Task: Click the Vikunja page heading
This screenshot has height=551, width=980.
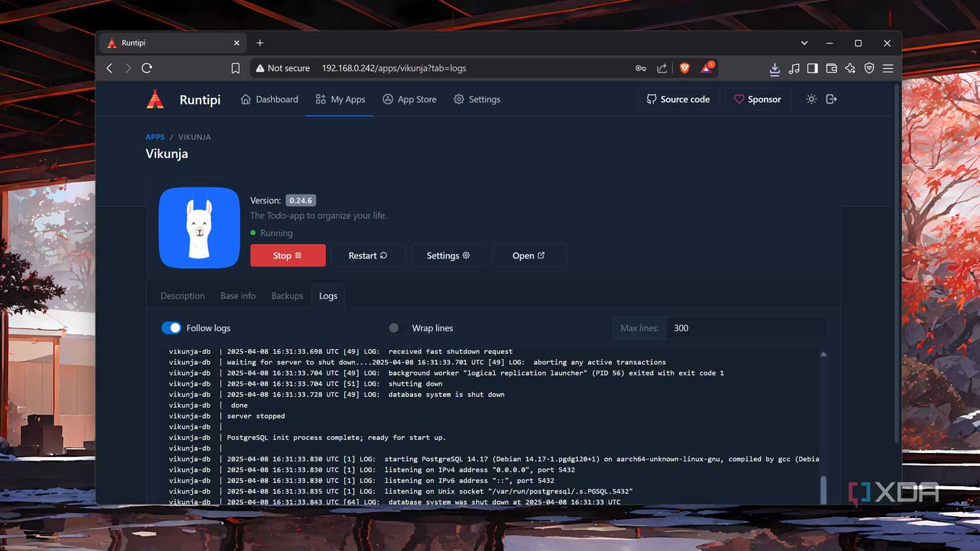Action: click(x=167, y=153)
